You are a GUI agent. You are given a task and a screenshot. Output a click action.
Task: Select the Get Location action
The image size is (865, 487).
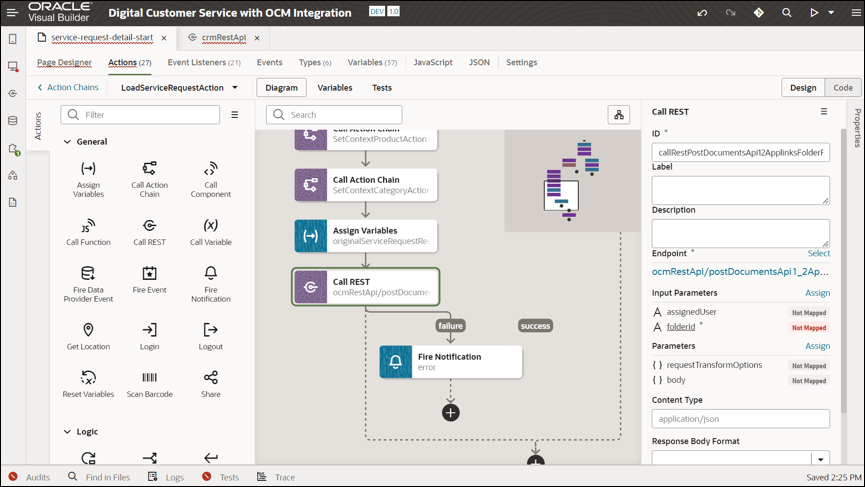point(88,336)
